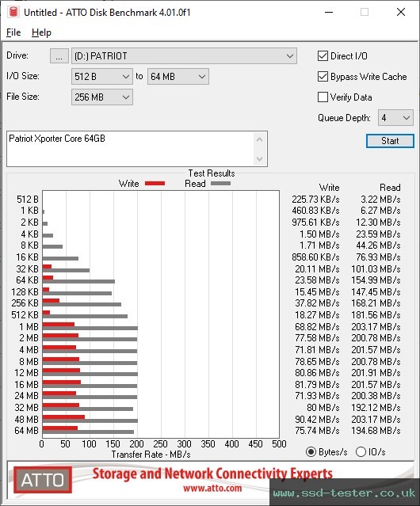The width and height of the screenshot is (420, 506).
Task: Click the ATTO logo in the banner
Action: click(x=43, y=480)
